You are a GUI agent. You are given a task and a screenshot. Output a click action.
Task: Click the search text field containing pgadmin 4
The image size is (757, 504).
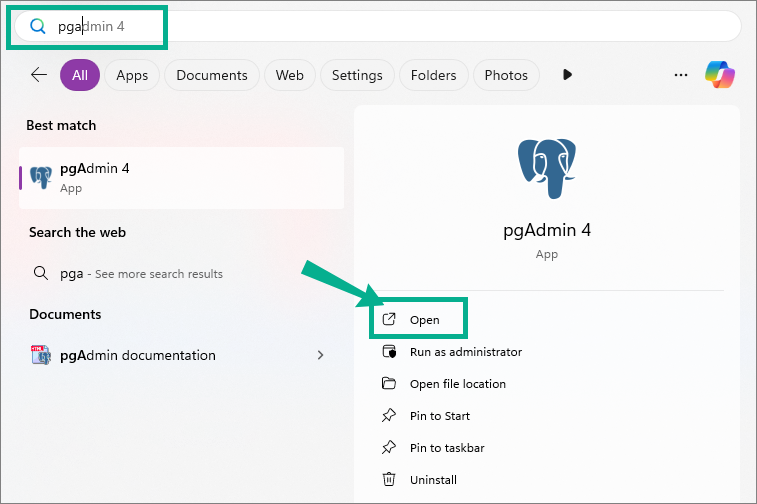tap(378, 26)
